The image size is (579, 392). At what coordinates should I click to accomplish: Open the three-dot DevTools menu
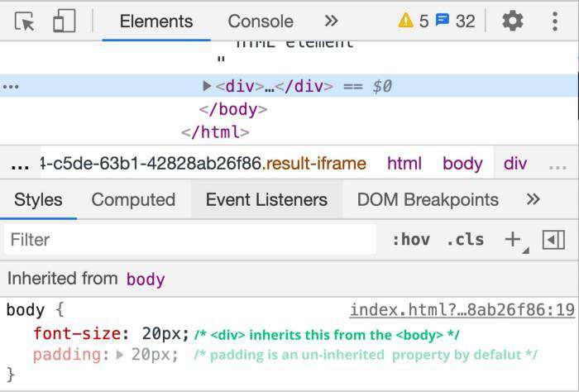coord(555,22)
